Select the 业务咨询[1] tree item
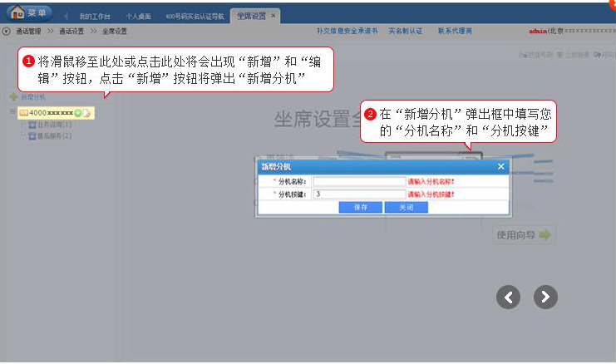The width and height of the screenshot is (616, 364). [x=53, y=125]
